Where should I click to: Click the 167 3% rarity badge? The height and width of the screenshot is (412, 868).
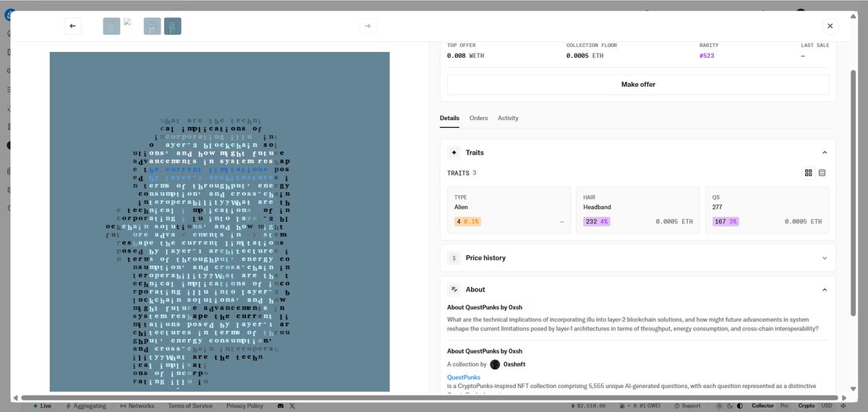coord(726,221)
